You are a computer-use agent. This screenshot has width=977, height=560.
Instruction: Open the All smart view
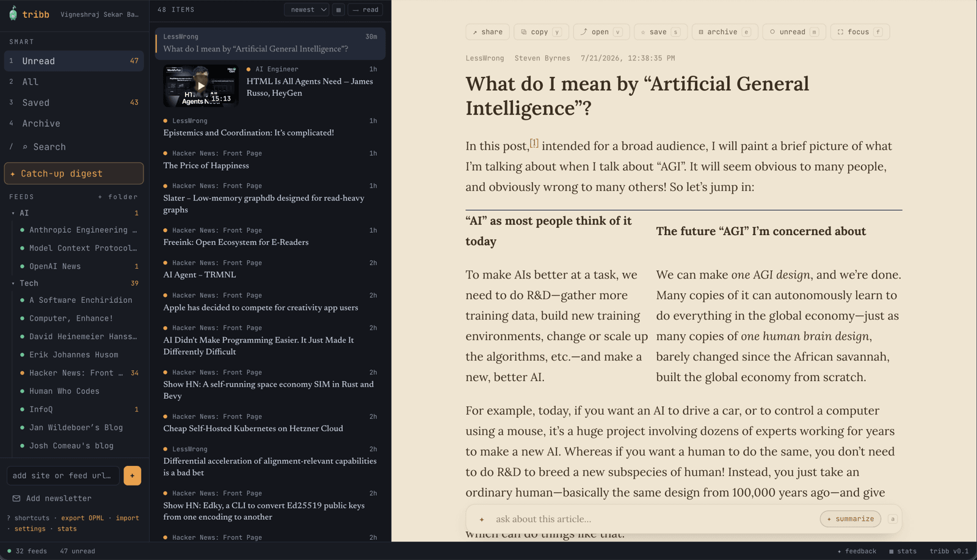pos(74,82)
